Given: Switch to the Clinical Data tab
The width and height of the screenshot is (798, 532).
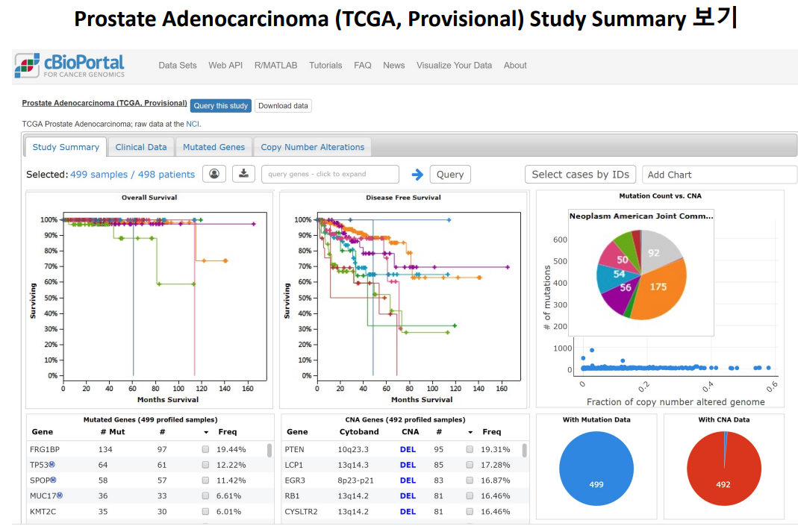Looking at the screenshot, I should tap(141, 147).
